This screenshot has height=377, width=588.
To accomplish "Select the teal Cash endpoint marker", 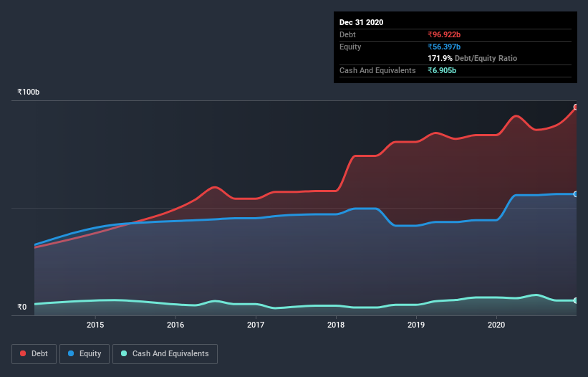I will 576,300.
